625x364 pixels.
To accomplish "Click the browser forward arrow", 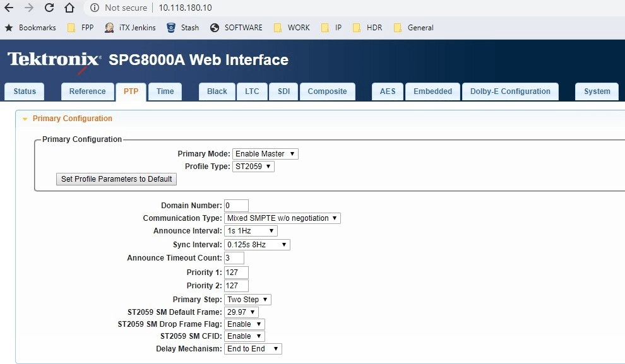I will click(x=28, y=8).
